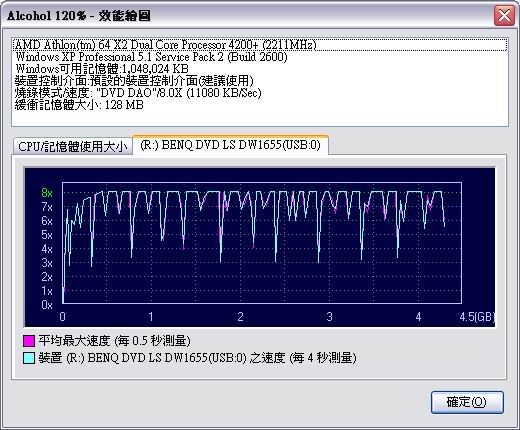The width and height of the screenshot is (520, 430).
Task: Click the 8x label on speed axis
Action: coord(47,193)
